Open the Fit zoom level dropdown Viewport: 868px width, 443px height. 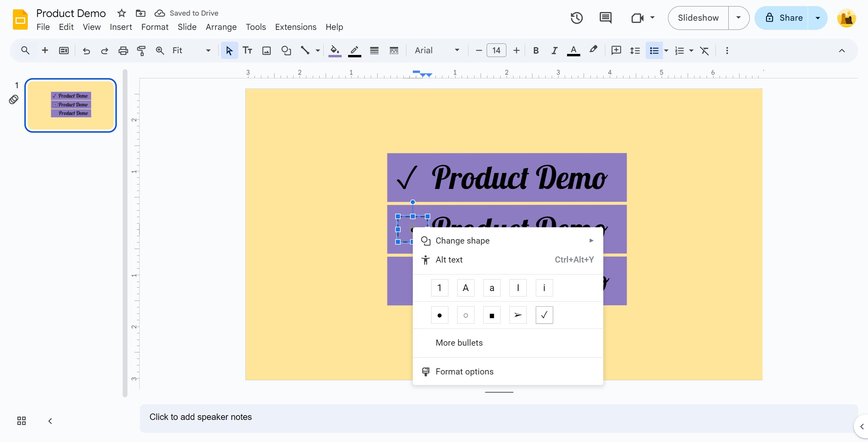[191, 51]
